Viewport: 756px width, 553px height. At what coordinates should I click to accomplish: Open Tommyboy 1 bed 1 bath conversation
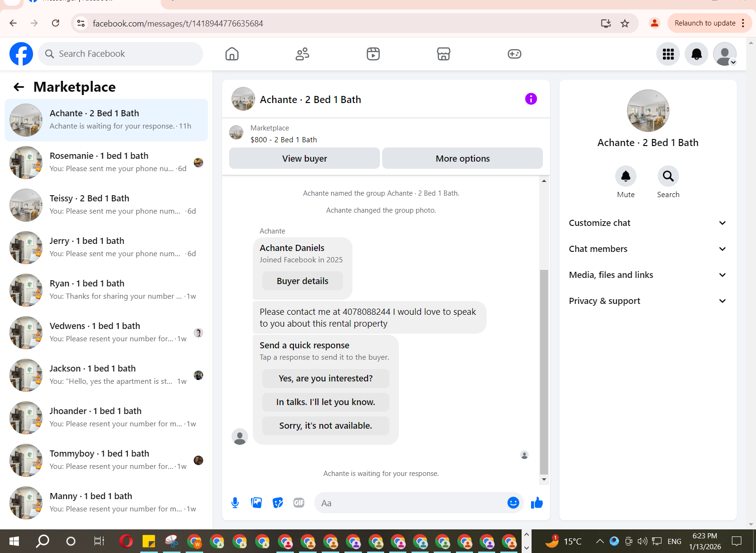(106, 460)
